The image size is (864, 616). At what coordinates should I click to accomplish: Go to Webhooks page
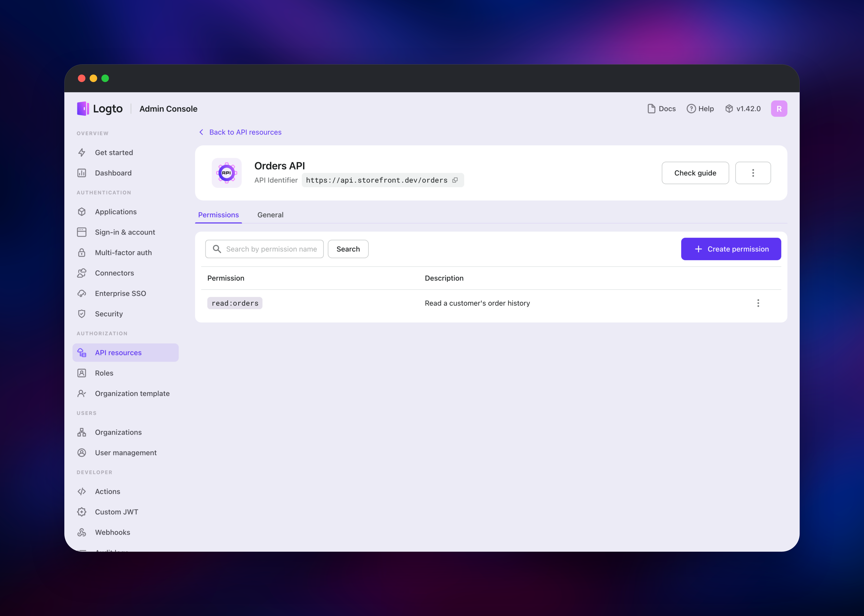coord(126,533)
